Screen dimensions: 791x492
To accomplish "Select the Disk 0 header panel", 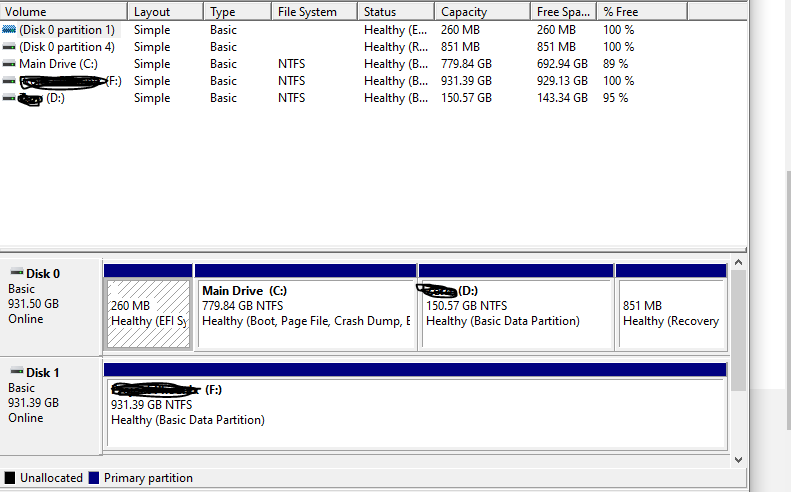I will pyautogui.click(x=51, y=307).
